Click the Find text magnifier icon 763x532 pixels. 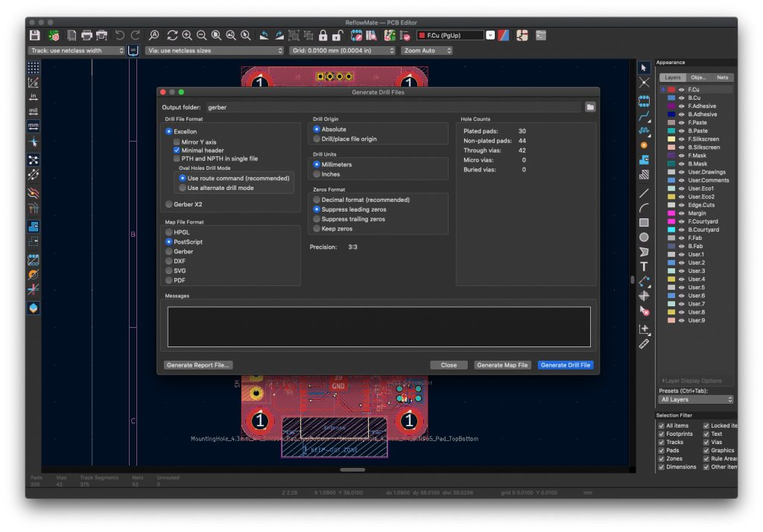[x=153, y=36]
